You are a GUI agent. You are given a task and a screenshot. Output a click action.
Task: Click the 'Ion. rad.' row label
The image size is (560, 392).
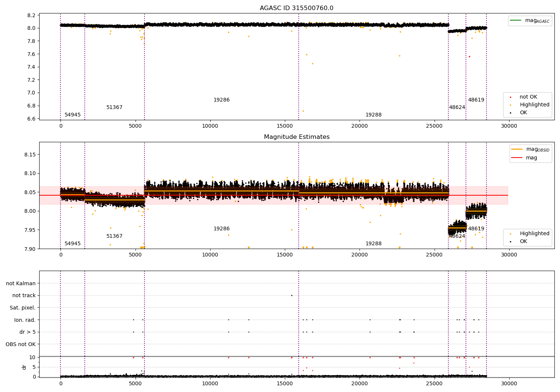click(25, 320)
